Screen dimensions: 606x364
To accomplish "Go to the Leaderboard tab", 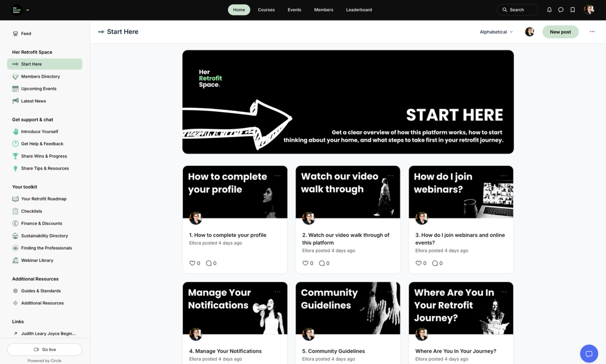I will tap(359, 10).
